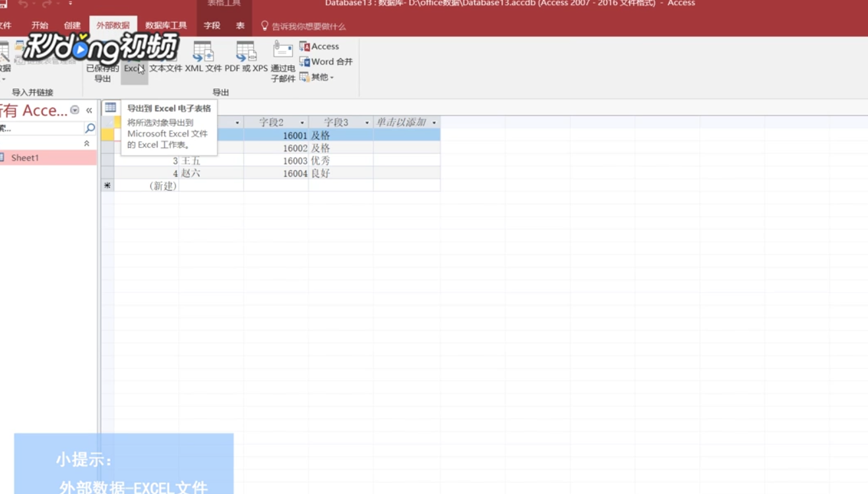This screenshot has width=868, height=494.
Task: Open Quick Access toolbar customize dropdown
Action: (x=70, y=4)
